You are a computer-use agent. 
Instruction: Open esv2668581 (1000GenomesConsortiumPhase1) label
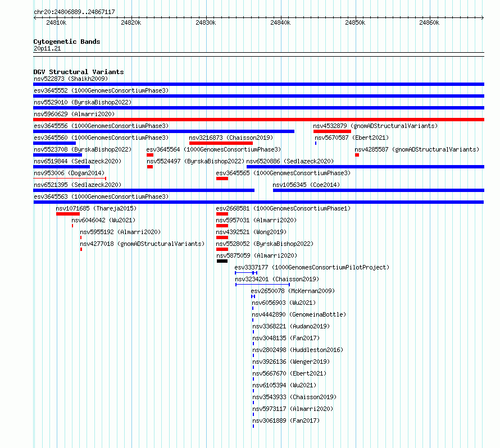[283, 208]
